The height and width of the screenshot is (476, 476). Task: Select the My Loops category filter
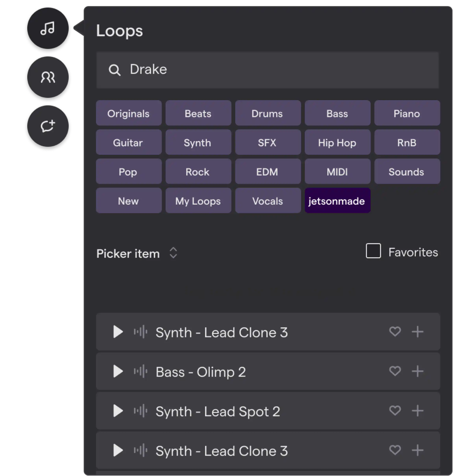pyautogui.click(x=198, y=201)
